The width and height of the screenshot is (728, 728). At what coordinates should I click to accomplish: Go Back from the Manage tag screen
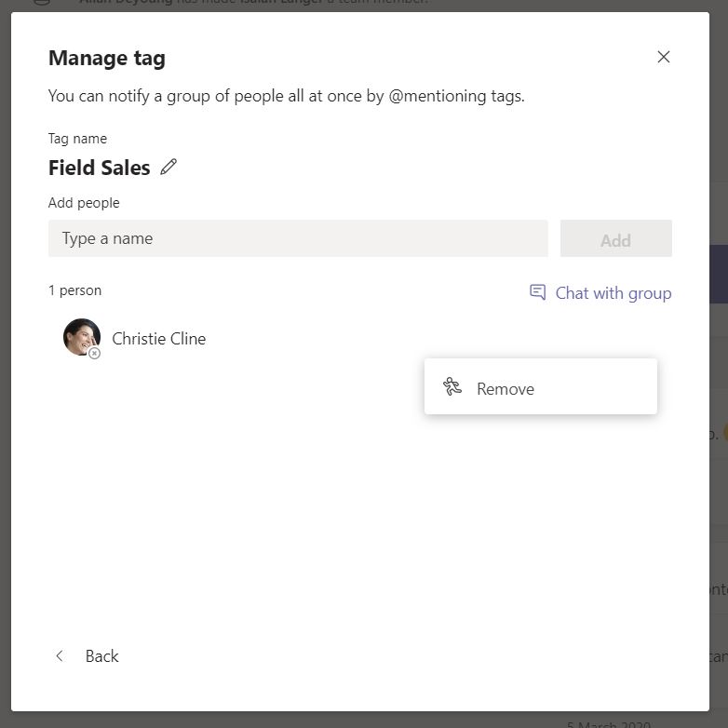tap(101, 656)
